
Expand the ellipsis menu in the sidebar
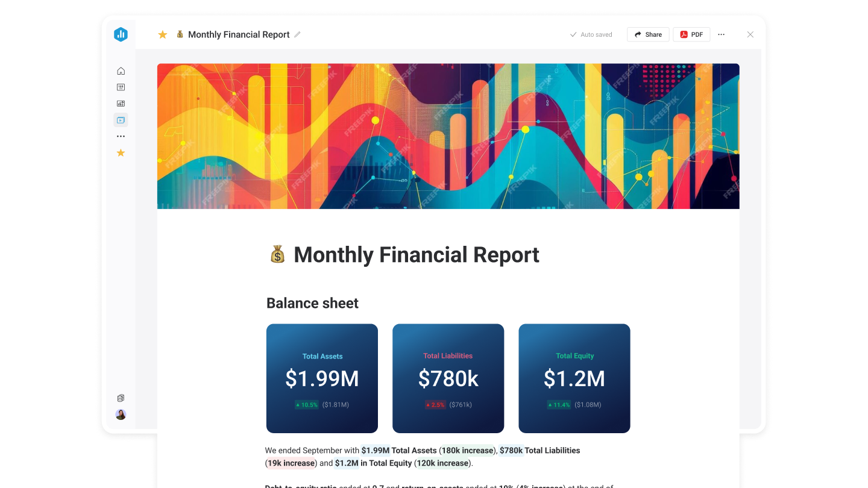[121, 136]
